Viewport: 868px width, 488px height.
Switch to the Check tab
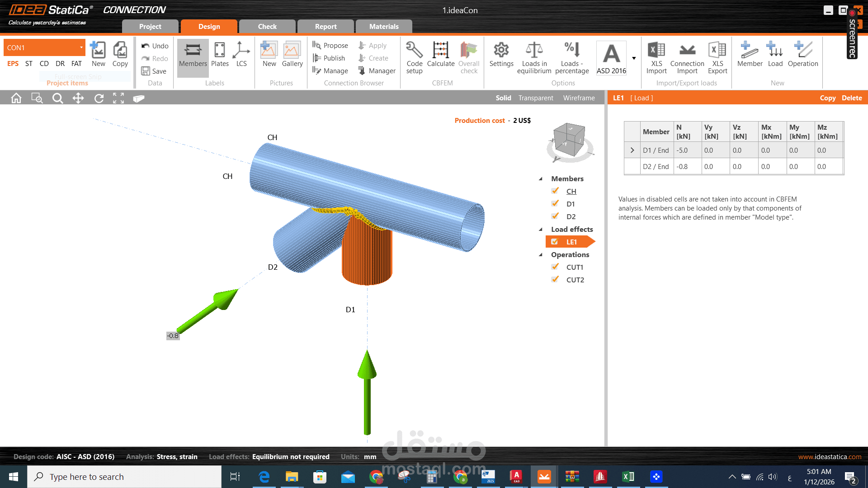267,27
